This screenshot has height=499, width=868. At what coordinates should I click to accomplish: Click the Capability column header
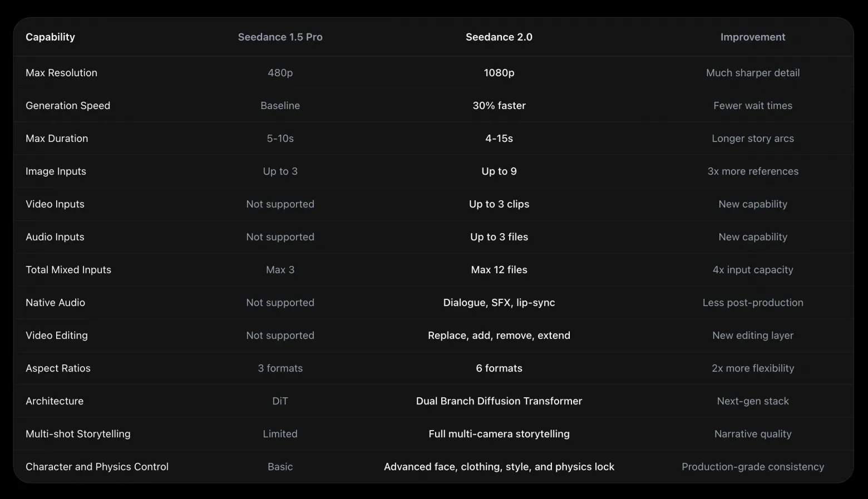(50, 37)
